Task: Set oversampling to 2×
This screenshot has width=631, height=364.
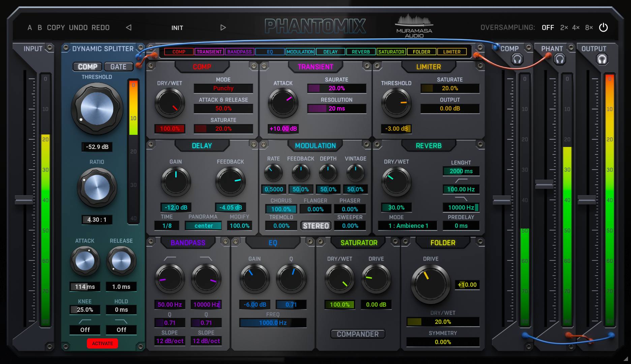Action: point(564,28)
